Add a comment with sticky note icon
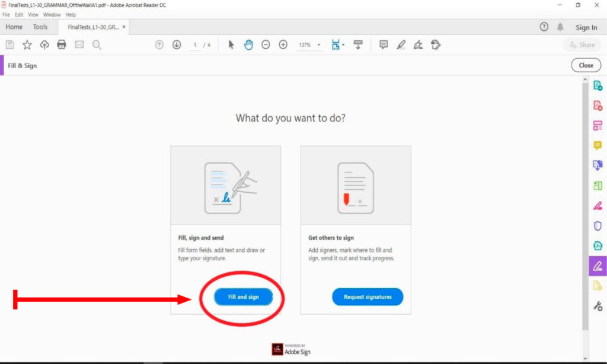Screen dimensions: 607x364 384,45
